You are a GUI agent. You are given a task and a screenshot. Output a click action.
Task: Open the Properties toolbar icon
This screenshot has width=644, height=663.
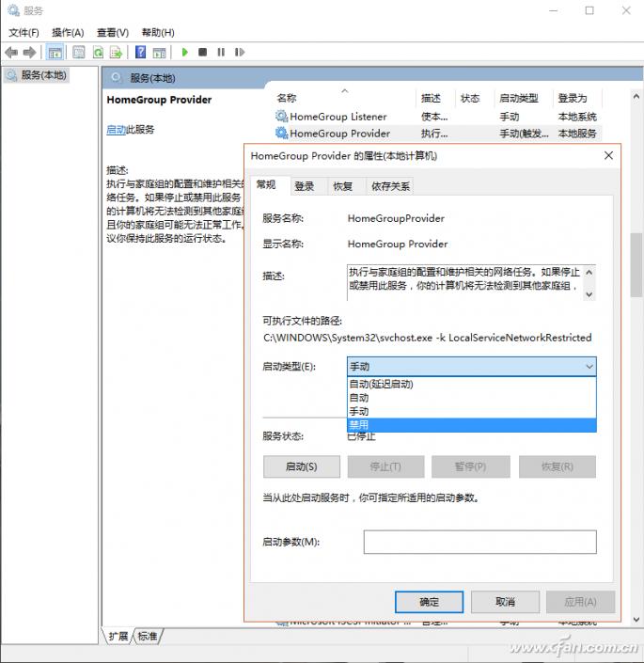pos(79,53)
